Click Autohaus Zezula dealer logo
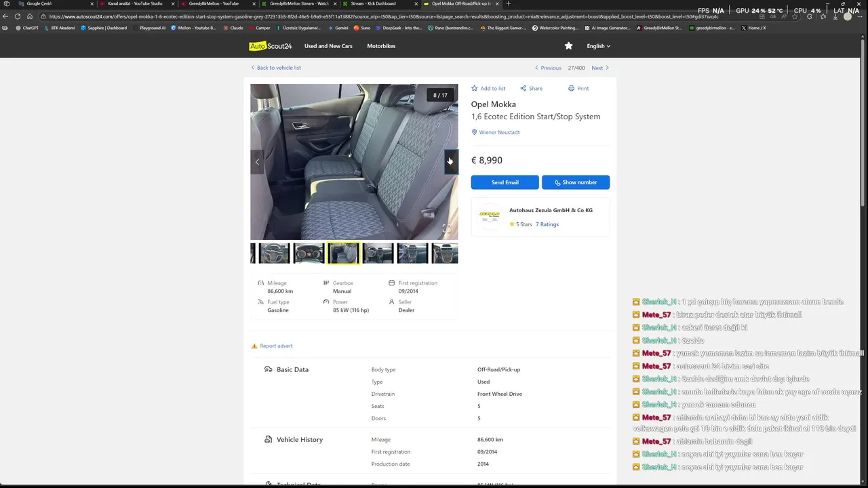Screen dimensions: 868x488 coord(489,216)
